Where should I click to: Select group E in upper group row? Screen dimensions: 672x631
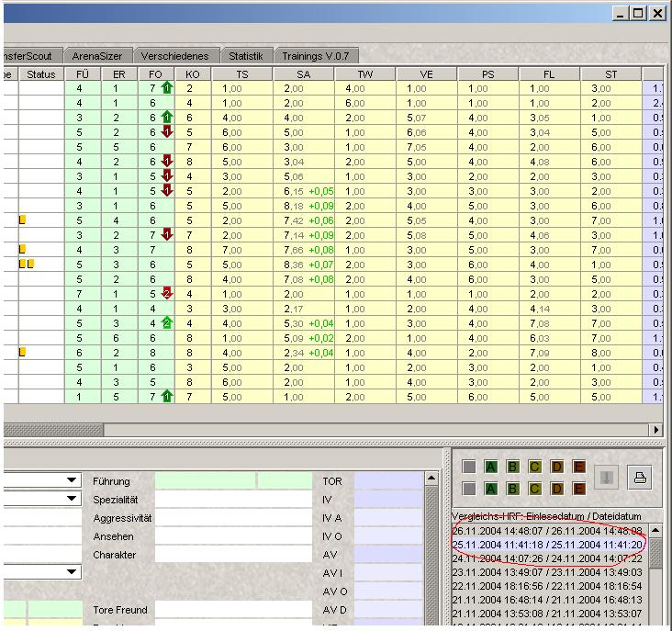pos(579,467)
